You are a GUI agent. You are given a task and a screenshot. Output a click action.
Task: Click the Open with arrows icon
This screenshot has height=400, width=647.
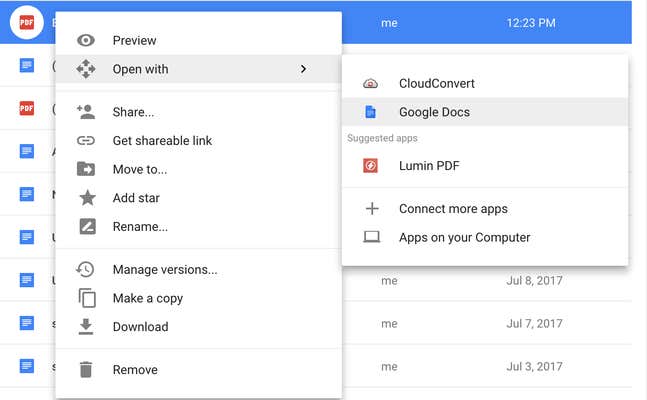(86, 69)
